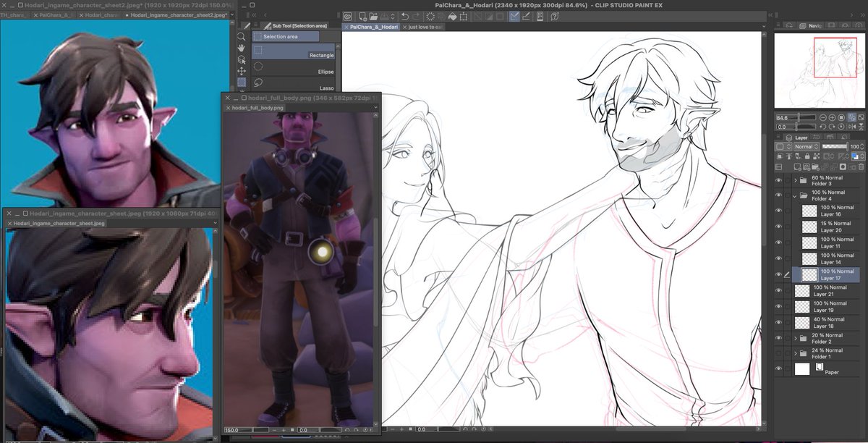Image resolution: width=868 pixels, height=443 pixels.
Task: Select the Move layer tool
Action: tap(242, 71)
